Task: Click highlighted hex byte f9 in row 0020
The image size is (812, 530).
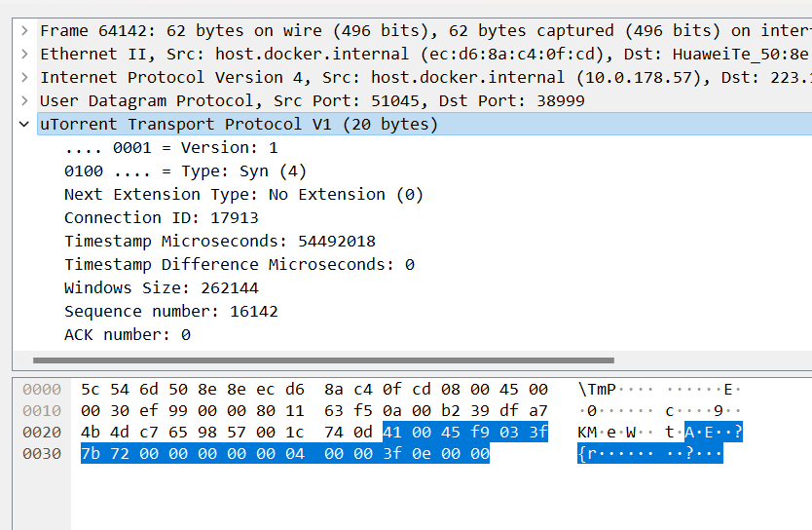Action: pyautogui.click(x=480, y=432)
